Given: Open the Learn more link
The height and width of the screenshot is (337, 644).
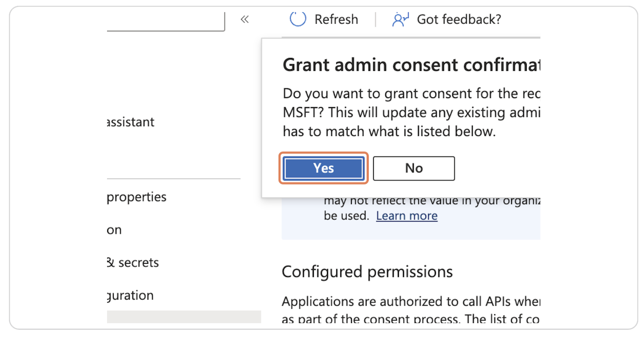Looking at the screenshot, I should coord(406,216).
